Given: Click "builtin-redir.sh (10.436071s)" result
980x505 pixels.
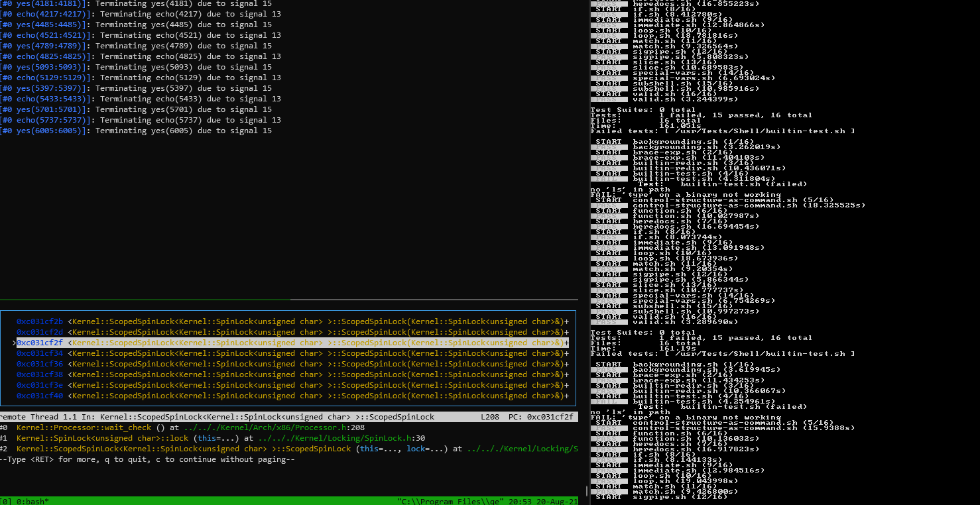Looking at the screenshot, I should 709,168.
